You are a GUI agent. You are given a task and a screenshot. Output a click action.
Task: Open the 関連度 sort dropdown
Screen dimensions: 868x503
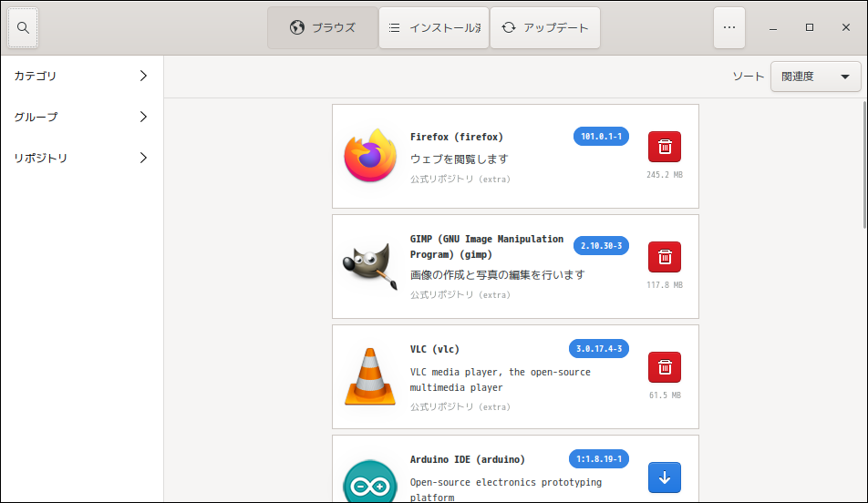(815, 77)
